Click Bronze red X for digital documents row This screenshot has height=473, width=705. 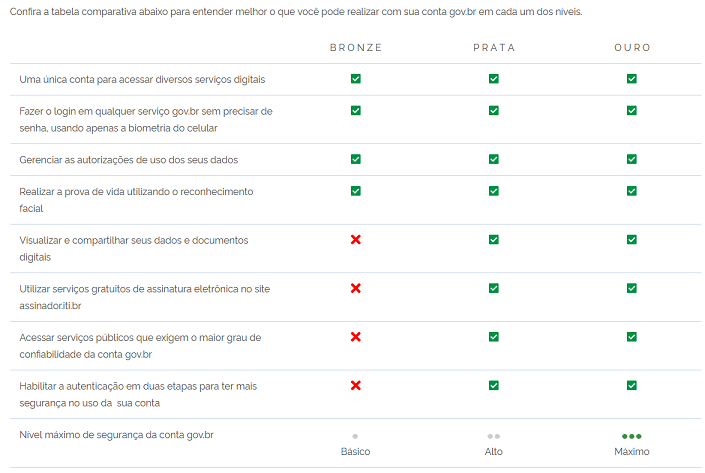coord(356,240)
